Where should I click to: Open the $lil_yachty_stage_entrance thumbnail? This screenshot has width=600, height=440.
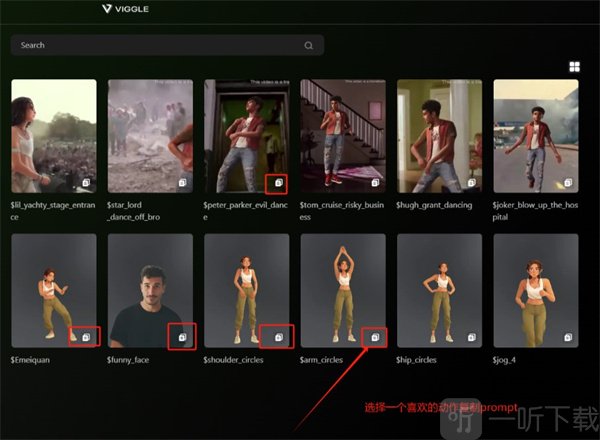[54, 136]
